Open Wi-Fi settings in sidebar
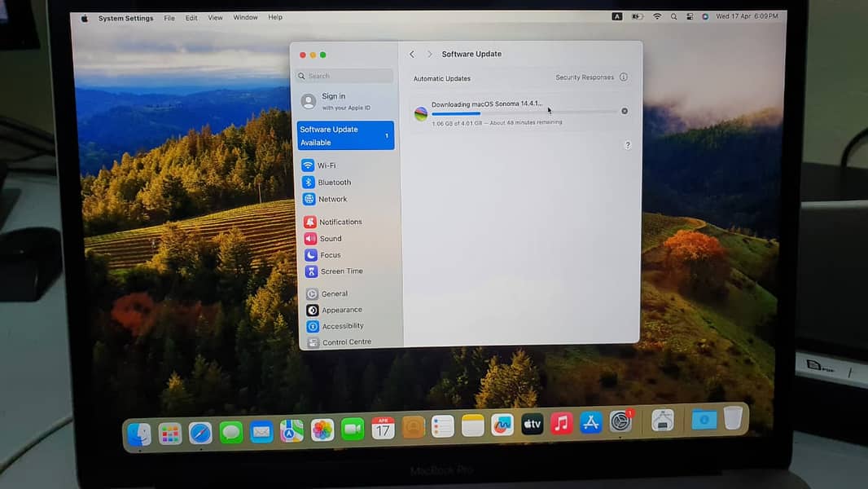The image size is (868, 489). coord(326,165)
